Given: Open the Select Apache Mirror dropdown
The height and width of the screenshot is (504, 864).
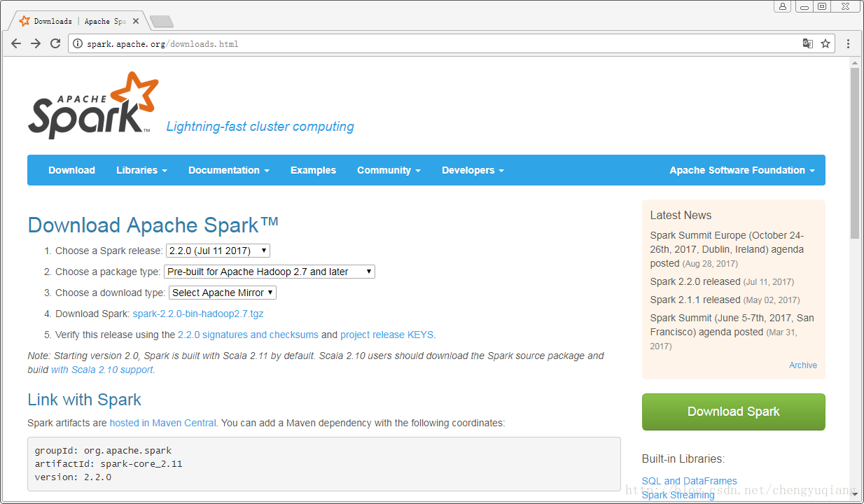Looking at the screenshot, I should (223, 293).
